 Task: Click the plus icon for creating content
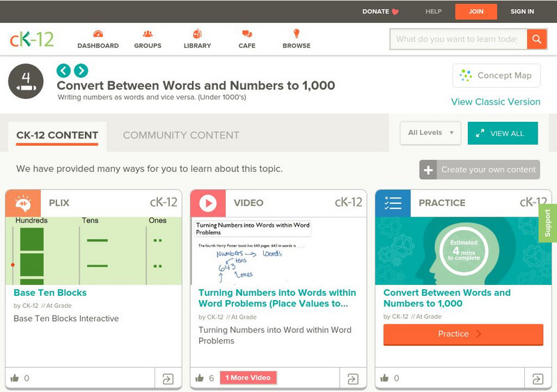point(428,170)
